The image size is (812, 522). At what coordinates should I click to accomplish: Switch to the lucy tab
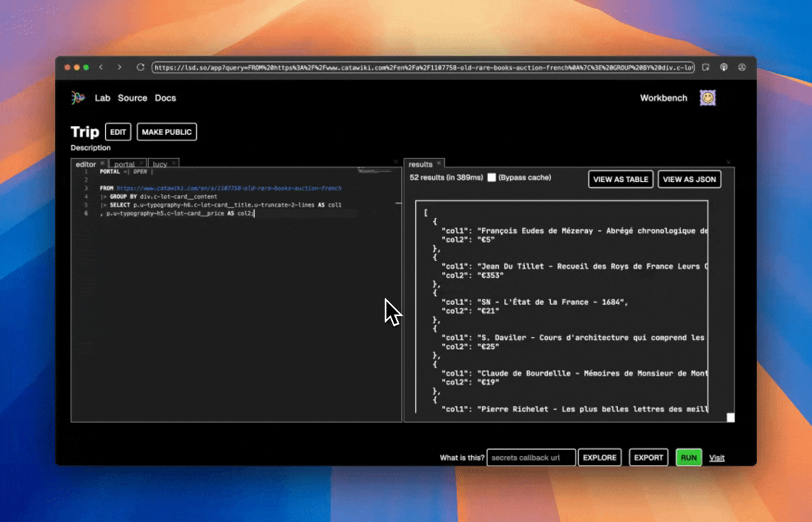click(x=158, y=164)
